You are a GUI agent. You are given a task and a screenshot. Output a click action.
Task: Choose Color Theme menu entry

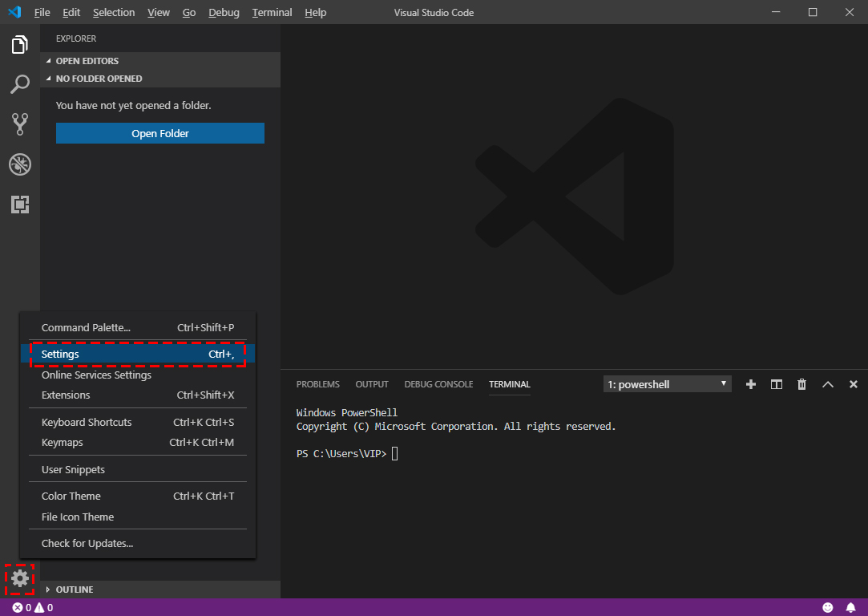point(138,496)
